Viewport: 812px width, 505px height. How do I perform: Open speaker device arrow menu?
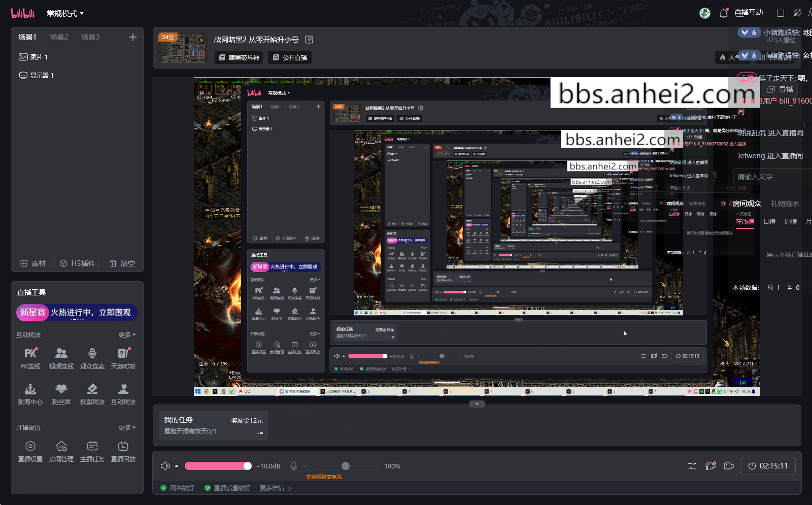[x=177, y=466]
